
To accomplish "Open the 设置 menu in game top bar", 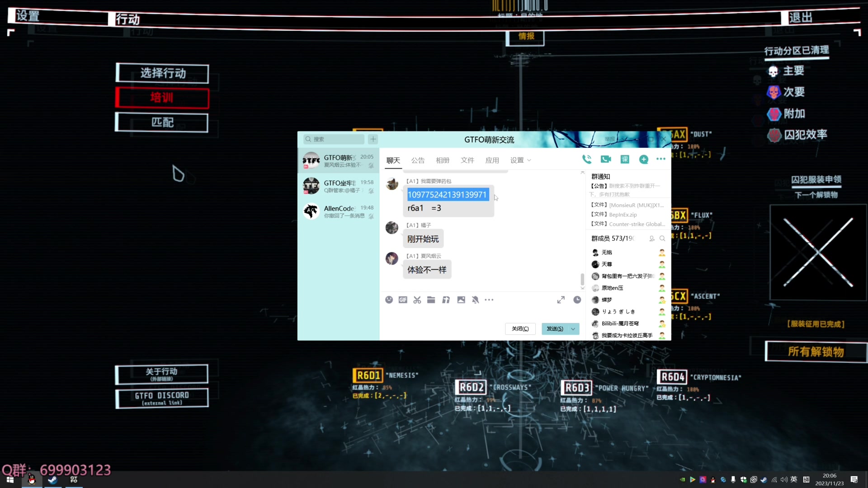I will point(28,16).
